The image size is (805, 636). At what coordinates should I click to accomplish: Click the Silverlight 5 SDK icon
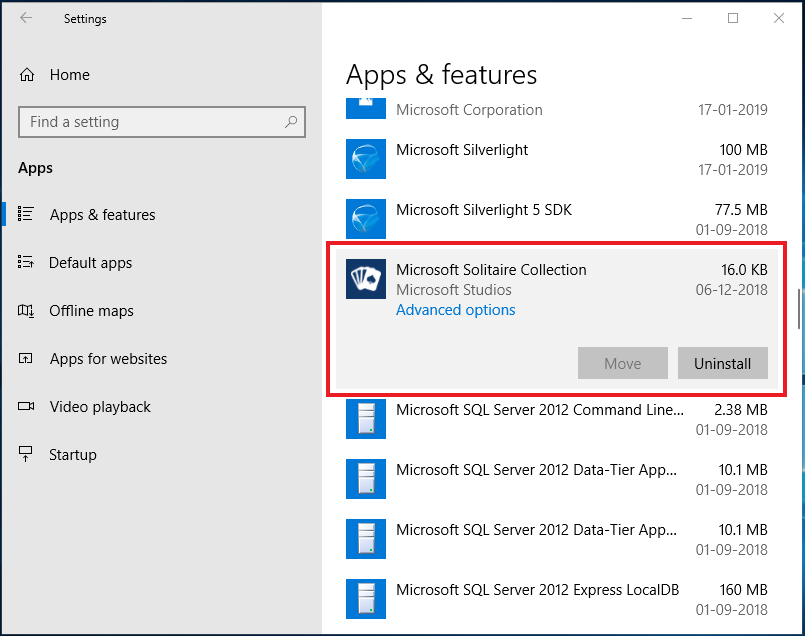coord(366,219)
